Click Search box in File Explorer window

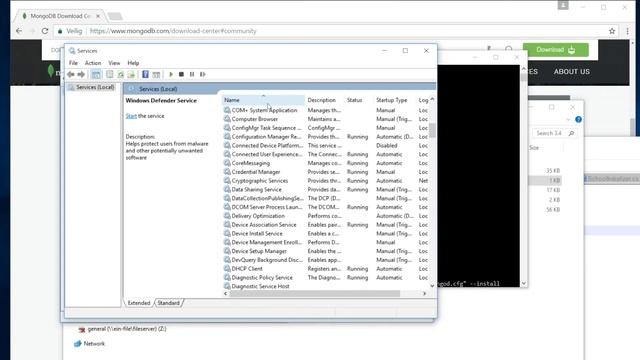[555, 133]
